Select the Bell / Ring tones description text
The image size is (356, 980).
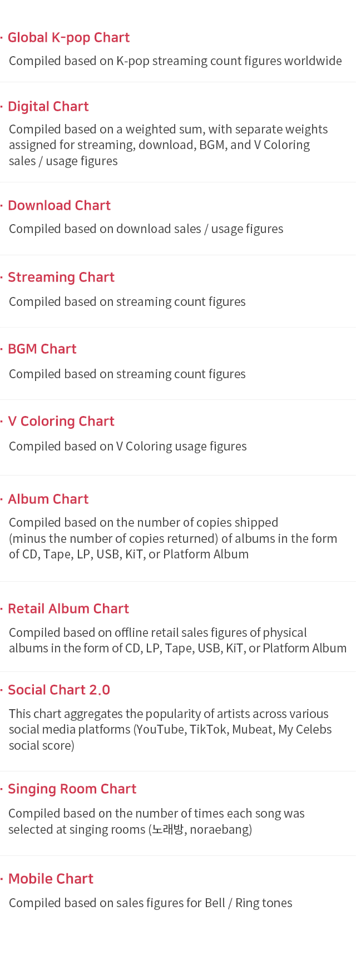click(x=150, y=903)
